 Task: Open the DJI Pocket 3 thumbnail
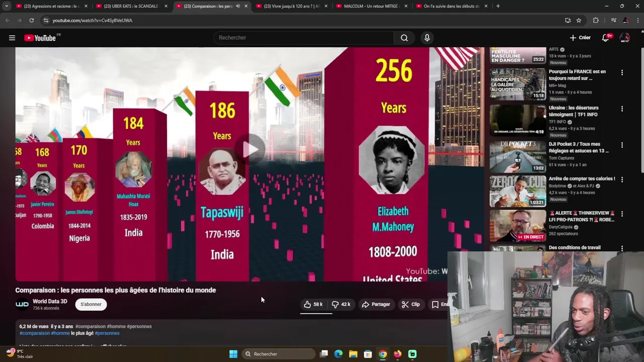tap(518, 156)
